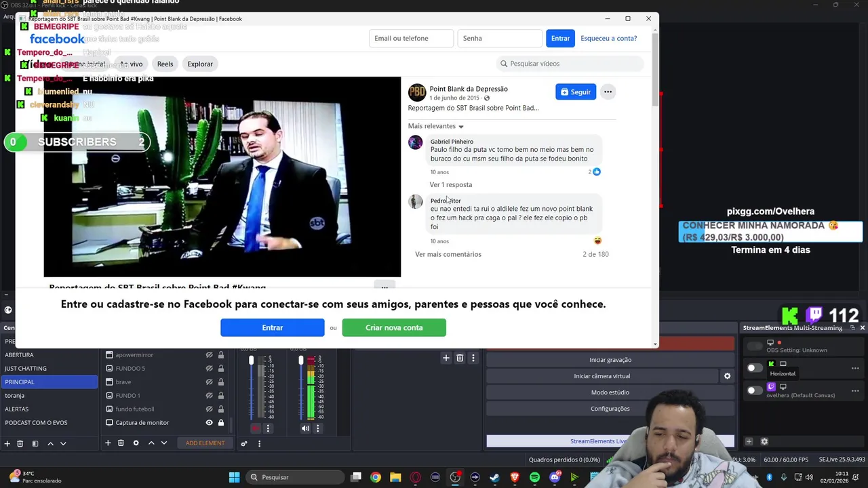
Task: Open Ver 1 resposta reply link
Action: [450, 184]
